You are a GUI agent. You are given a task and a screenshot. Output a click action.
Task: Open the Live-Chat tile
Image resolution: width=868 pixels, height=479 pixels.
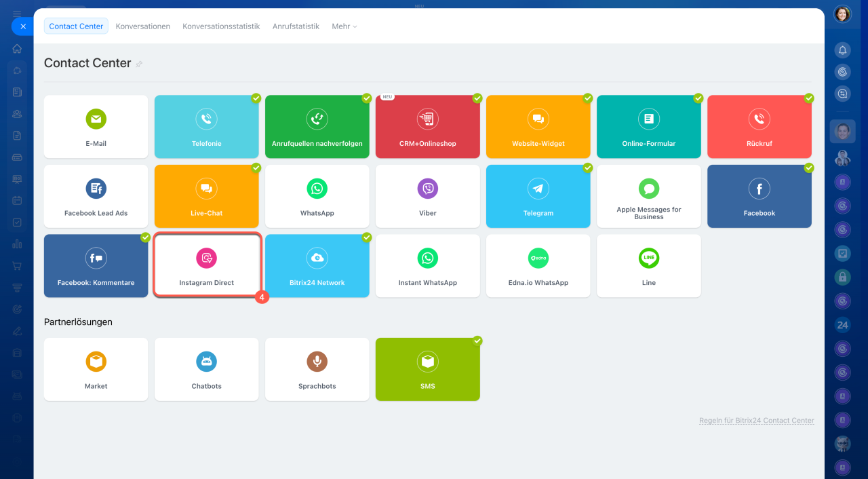(x=206, y=196)
